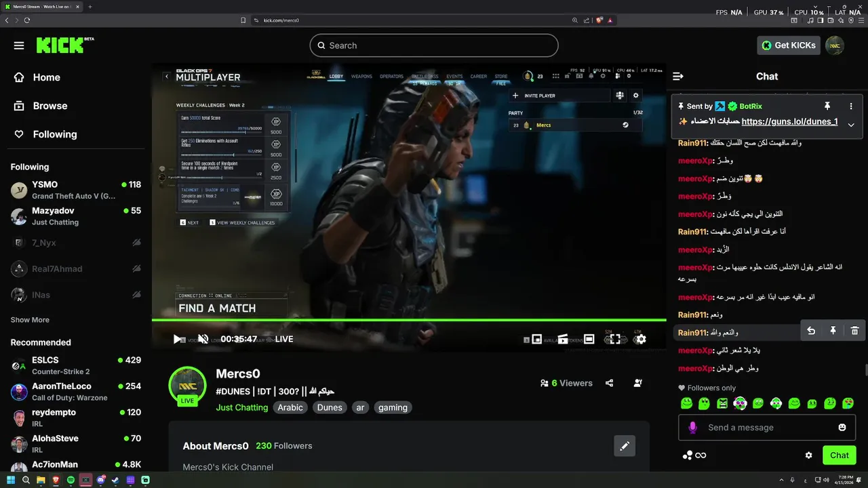Share the Mercs0 stream
This screenshot has width=868, height=488.
pos(609,383)
